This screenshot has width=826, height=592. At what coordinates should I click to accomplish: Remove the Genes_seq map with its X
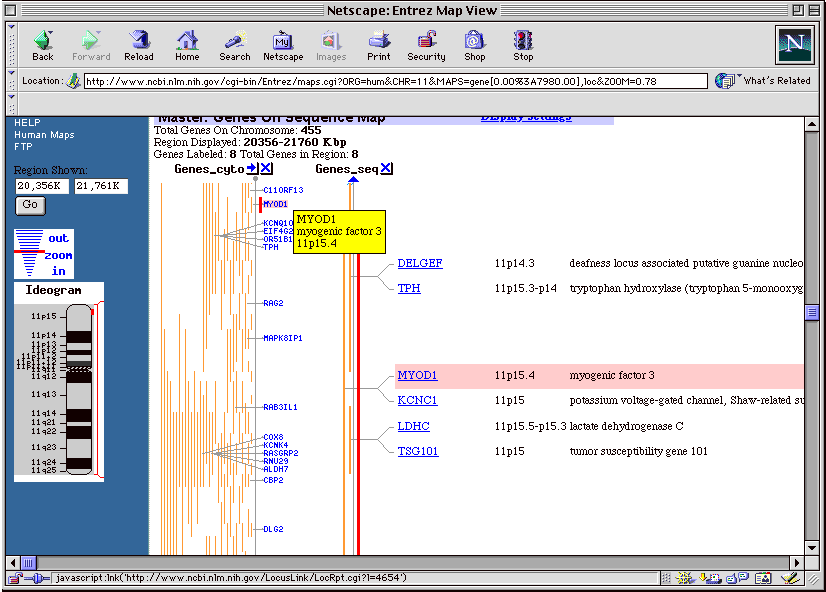386,168
